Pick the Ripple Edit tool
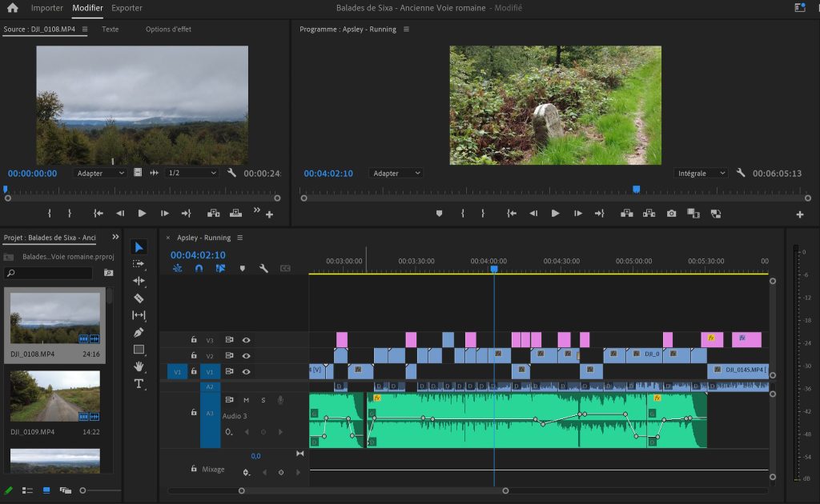Screen dimensions: 820x504 (139, 281)
